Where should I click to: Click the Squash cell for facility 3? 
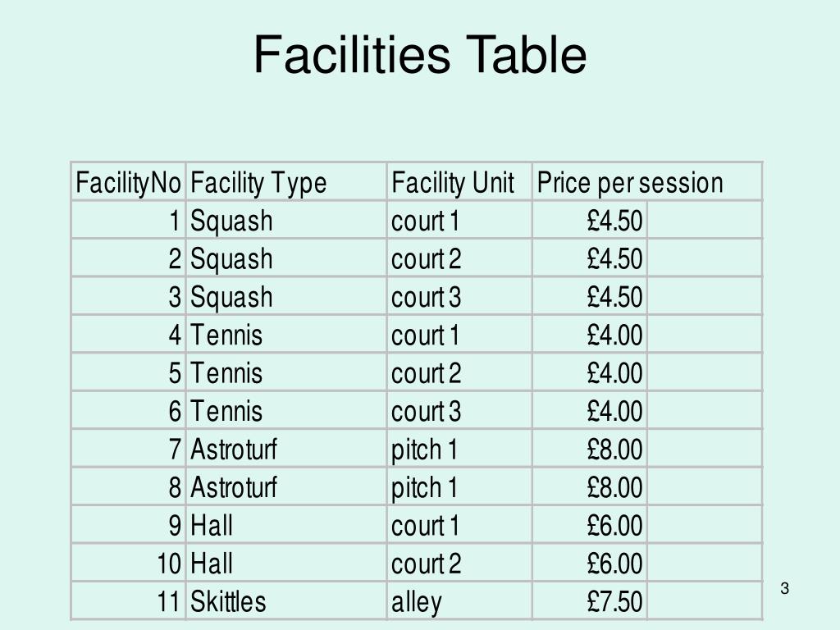pyautogui.click(x=286, y=296)
